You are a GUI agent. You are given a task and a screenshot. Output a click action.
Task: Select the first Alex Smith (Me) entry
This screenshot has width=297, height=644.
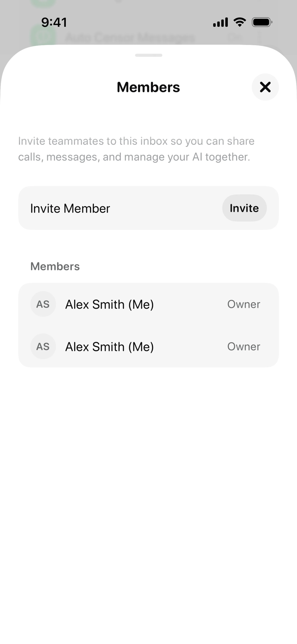point(110,304)
